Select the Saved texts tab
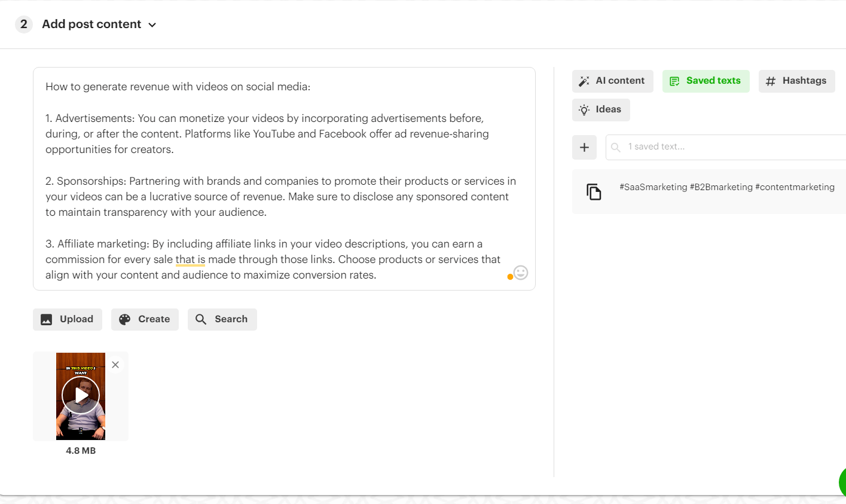Viewport: 846px width, 504px height. click(x=705, y=81)
